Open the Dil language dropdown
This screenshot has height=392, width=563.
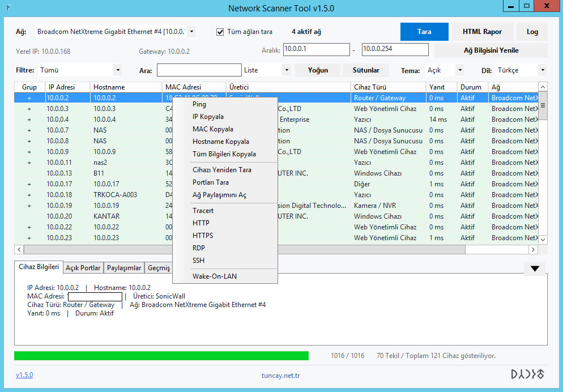pyautogui.click(x=543, y=70)
